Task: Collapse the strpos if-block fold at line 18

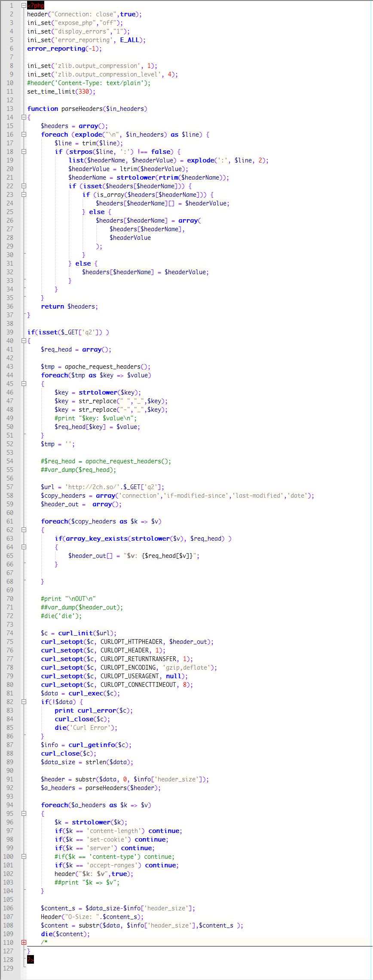Action: click(x=24, y=152)
